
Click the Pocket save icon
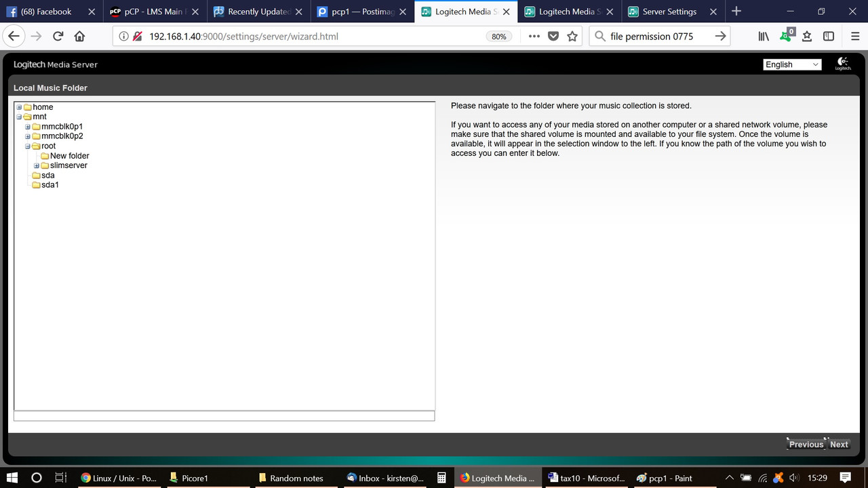pos(553,37)
